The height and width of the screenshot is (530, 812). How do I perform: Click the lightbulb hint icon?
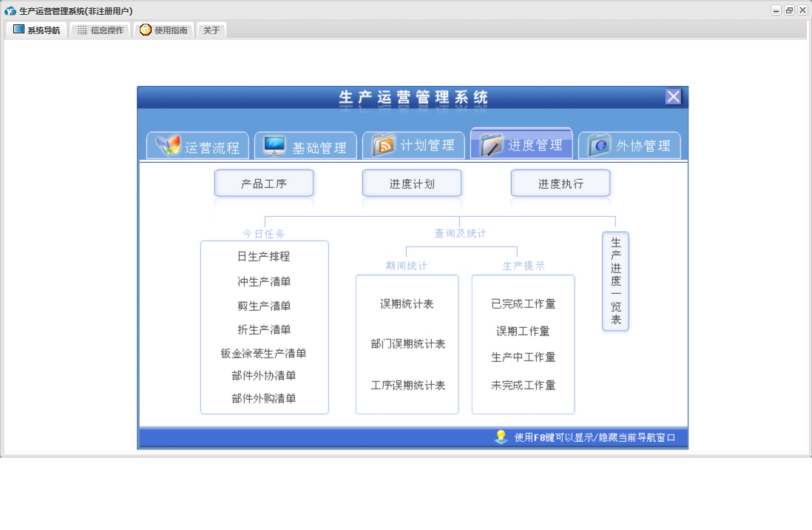click(501, 437)
